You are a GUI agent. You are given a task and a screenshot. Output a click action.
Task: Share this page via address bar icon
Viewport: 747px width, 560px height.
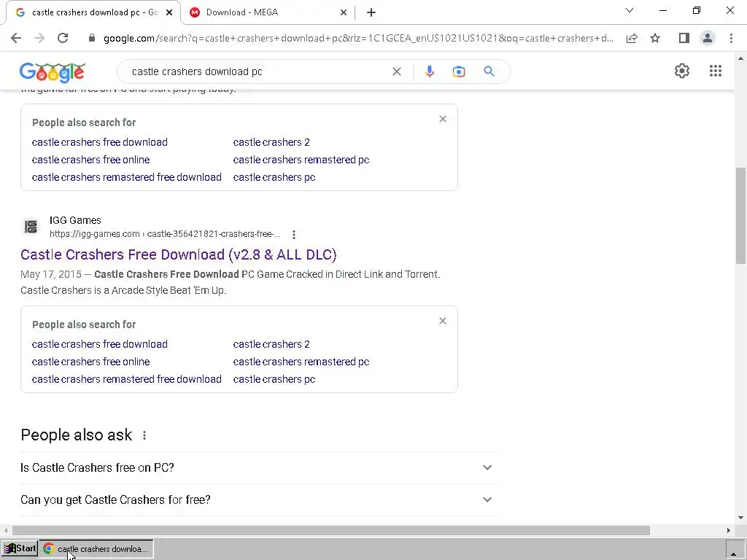pos(632,38)
